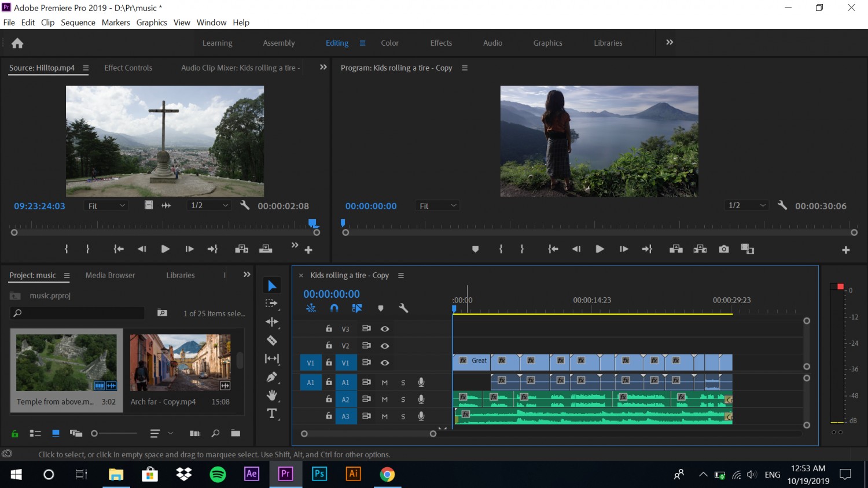Select Arch far - Copy.mp4 thumbnail
The height and width of the screenshot is (488, 868).
(x=180, y=363)
